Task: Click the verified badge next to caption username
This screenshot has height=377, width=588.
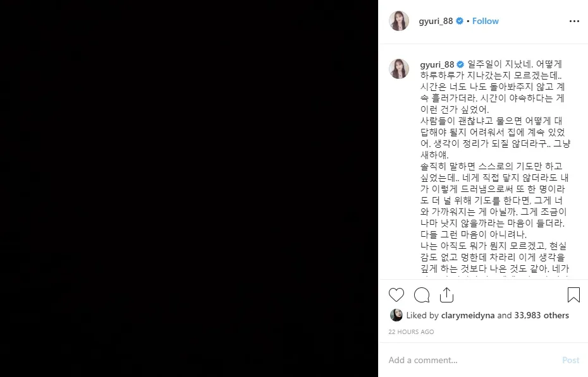Action: pyautogui.click(x=460, y=64)
